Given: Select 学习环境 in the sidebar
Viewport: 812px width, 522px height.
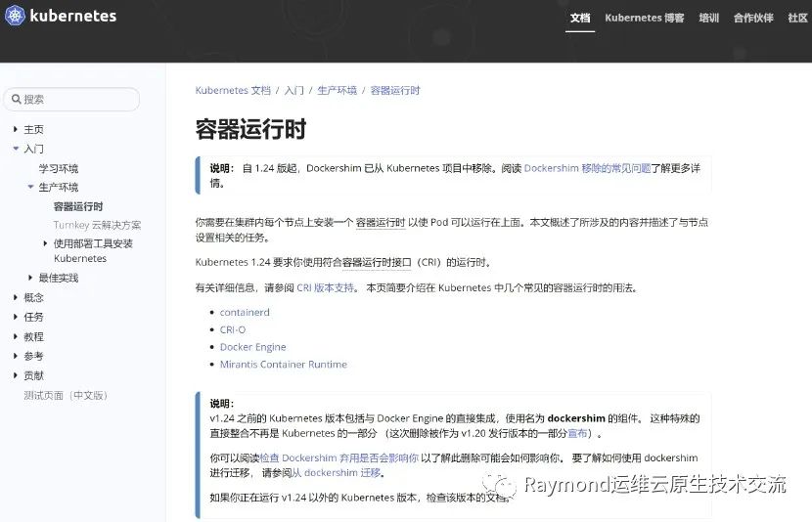Looking at the screenshot, I should (59, 168).
